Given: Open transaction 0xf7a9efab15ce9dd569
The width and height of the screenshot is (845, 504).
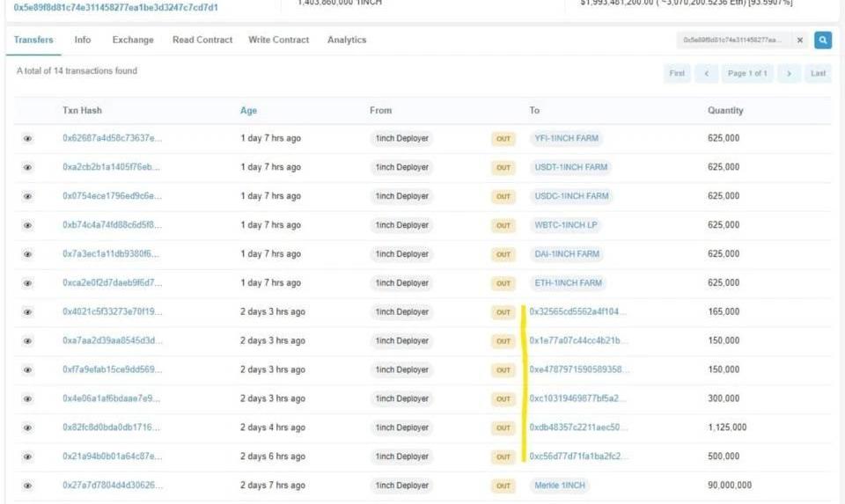Looking at the screenshot, I should tap(112, 369).
